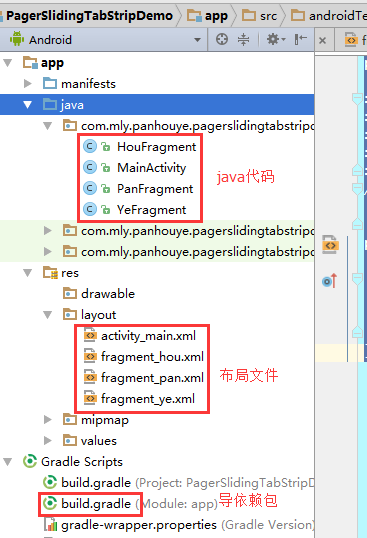Open fragment_hou.xml
Image resolution: width=367 pixels, height=538 pixels.
(152, 357)
